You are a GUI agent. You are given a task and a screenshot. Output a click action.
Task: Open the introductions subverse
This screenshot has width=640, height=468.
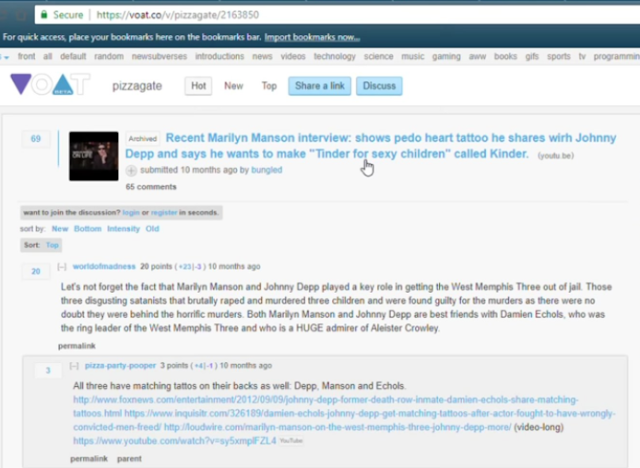(x=220, y=56)
